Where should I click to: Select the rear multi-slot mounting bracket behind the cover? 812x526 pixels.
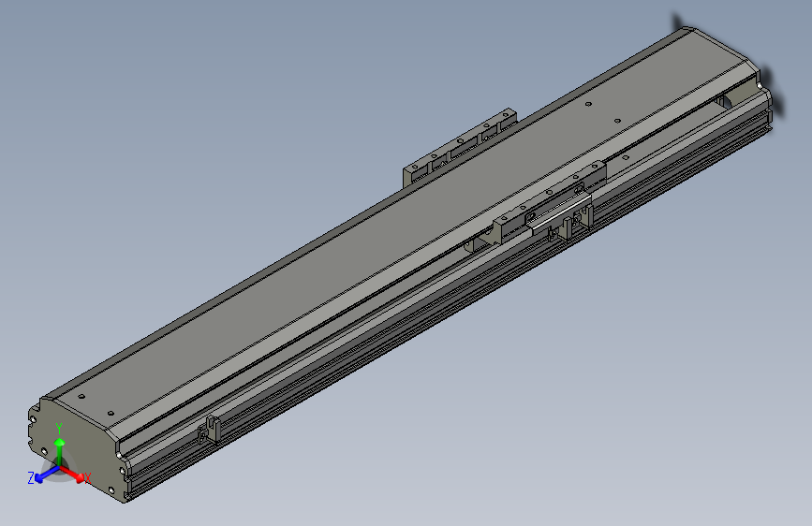(x=460, y=148)
